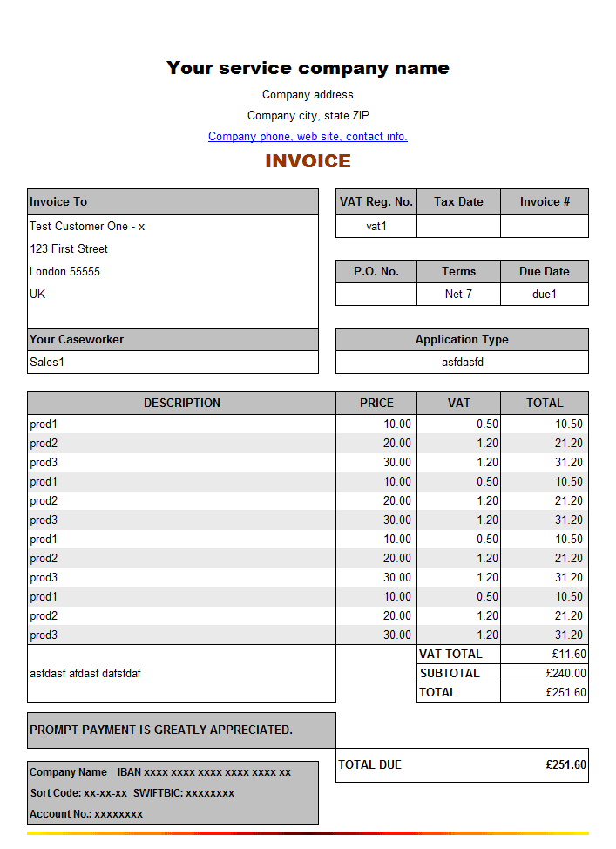Select the empty cell under Tax Date
The height and width of the screenshot is (849, 616).
point(458,227)
